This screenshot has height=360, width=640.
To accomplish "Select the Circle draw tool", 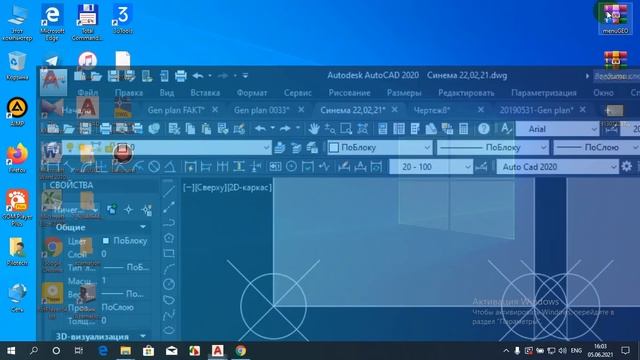I will 169,284.
